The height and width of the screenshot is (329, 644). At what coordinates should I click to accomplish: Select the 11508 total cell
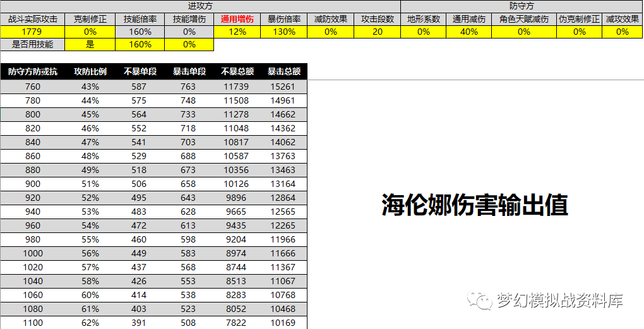[x=237, y=100]
